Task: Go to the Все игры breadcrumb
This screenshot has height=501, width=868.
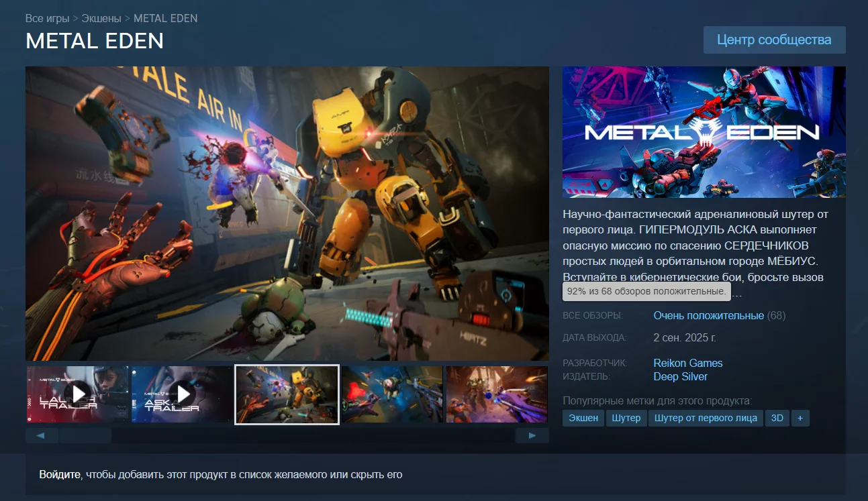Action: (48, 18)
